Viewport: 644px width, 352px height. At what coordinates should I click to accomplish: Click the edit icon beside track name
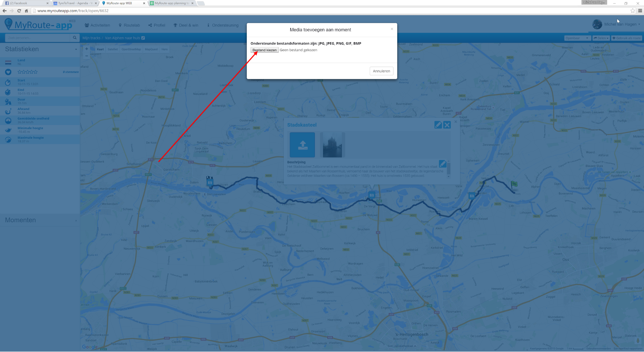pyautogui.click(x=143, y=38)
